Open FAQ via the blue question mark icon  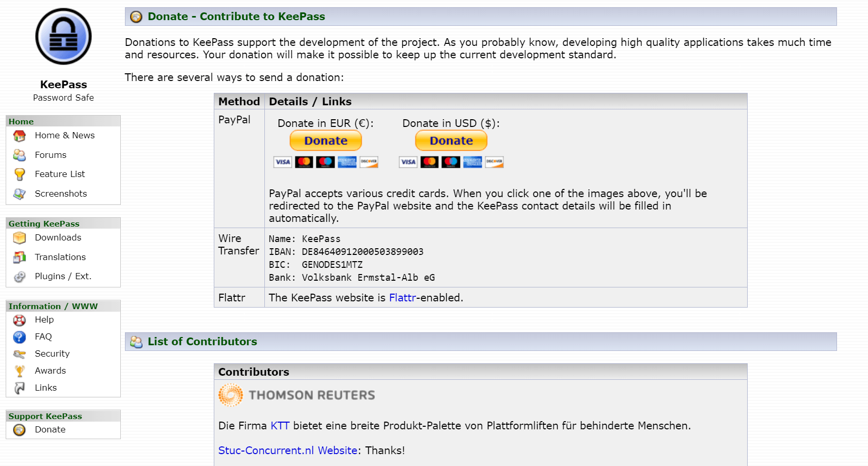coord(19,336)
